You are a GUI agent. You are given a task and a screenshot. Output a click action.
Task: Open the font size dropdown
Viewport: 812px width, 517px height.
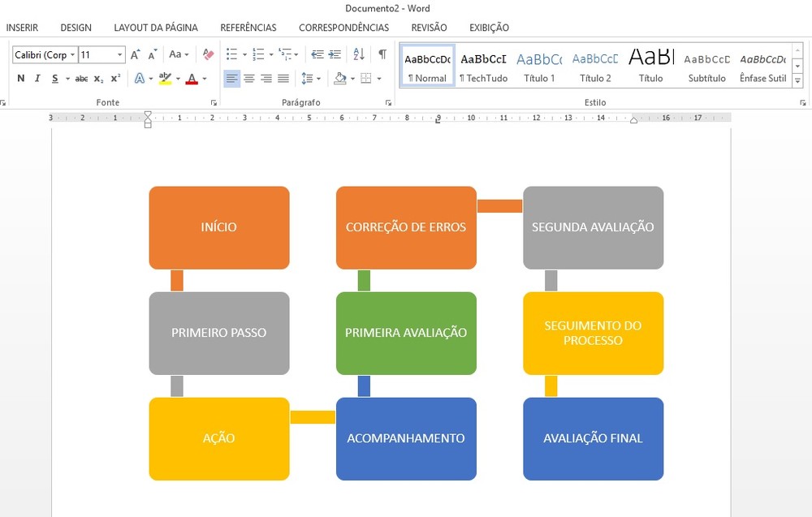(119, 55)
